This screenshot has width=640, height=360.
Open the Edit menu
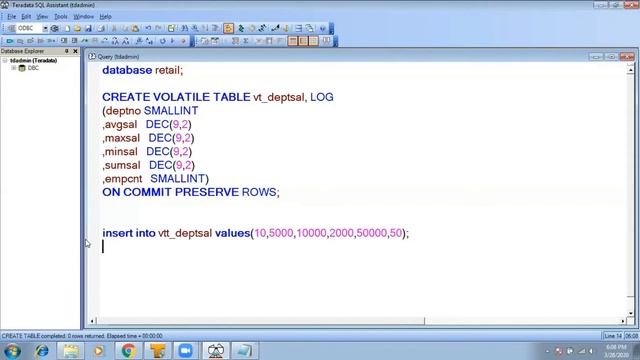pyautogui.click(x=26, y=17)
